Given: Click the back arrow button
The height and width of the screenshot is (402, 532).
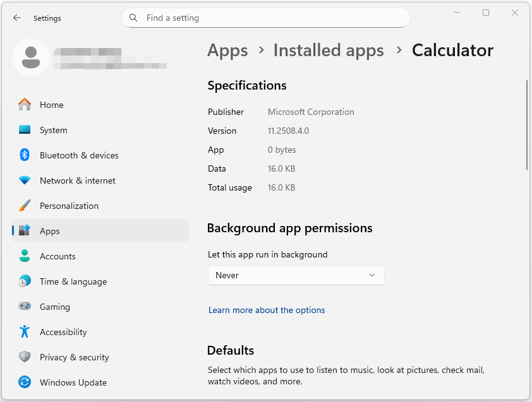Looking at the screenshot, I should coord(17,18).
